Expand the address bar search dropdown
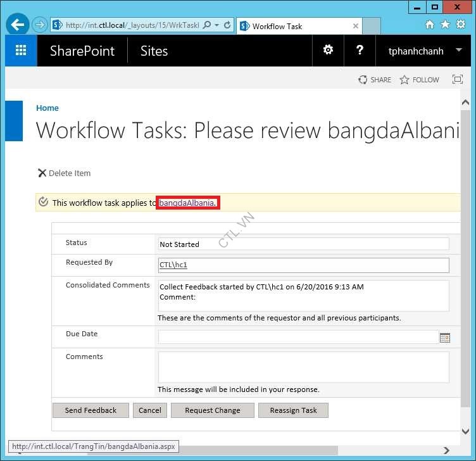The height and width of the screenshot is (461, 476). (x=216, y=25)
